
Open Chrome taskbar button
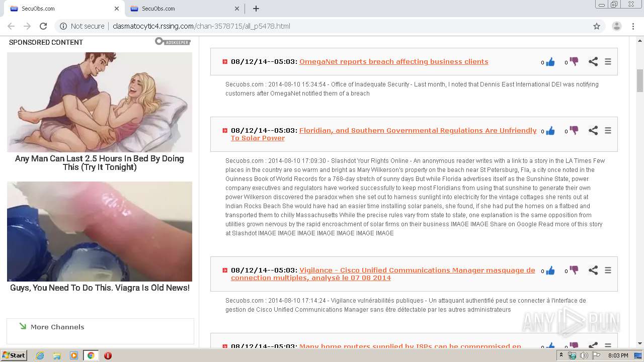click(x=91, y=355)
